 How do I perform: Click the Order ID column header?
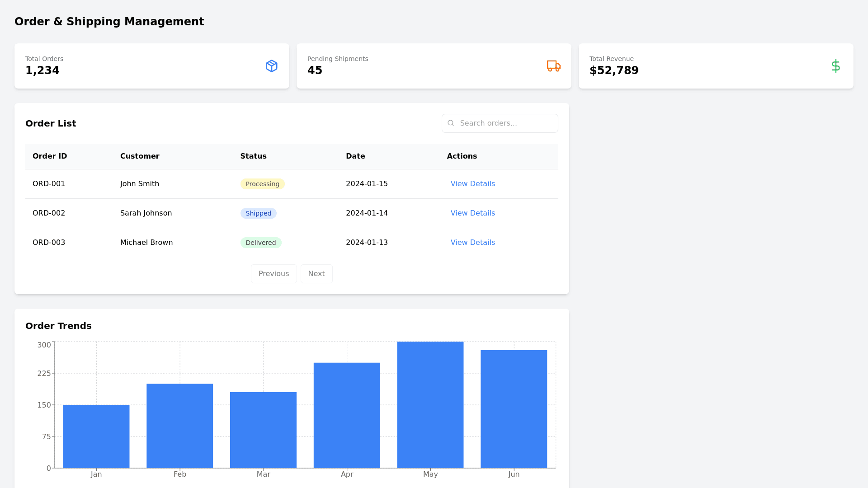click(x=50, y=156)
